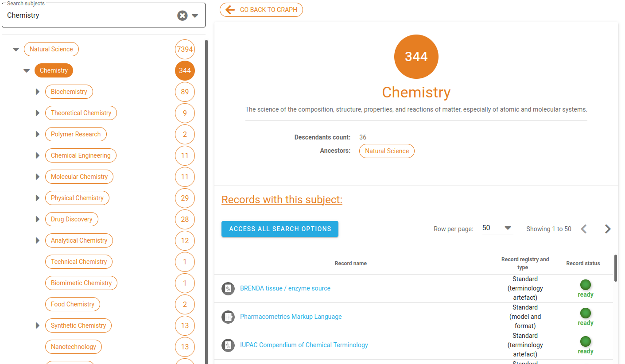Click the BRENDA terminology artefact icon
Screen dimensions: 625x364
228,289
